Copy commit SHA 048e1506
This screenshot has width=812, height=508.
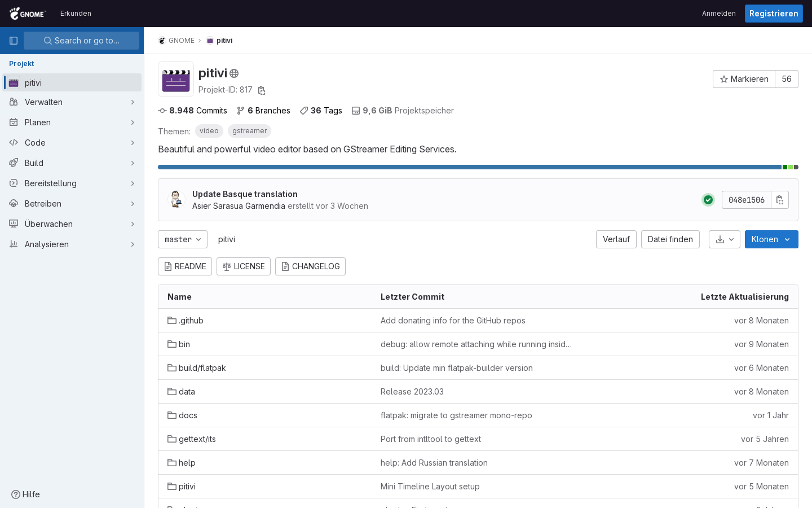pyautogui.click(x=780, y=200)
